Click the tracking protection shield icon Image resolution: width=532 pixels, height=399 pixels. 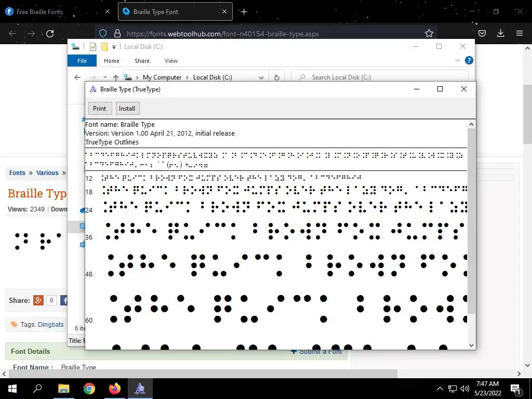103,33
